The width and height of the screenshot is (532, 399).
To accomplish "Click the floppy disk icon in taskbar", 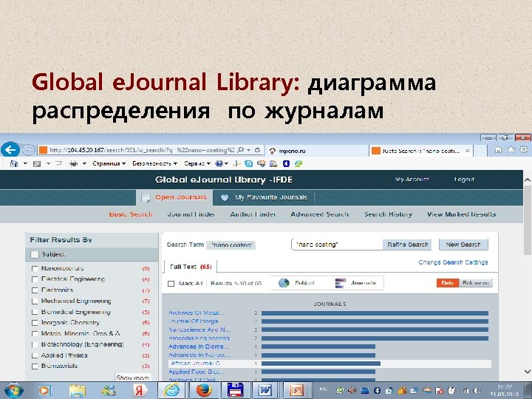I will click(x=236, y=390).
